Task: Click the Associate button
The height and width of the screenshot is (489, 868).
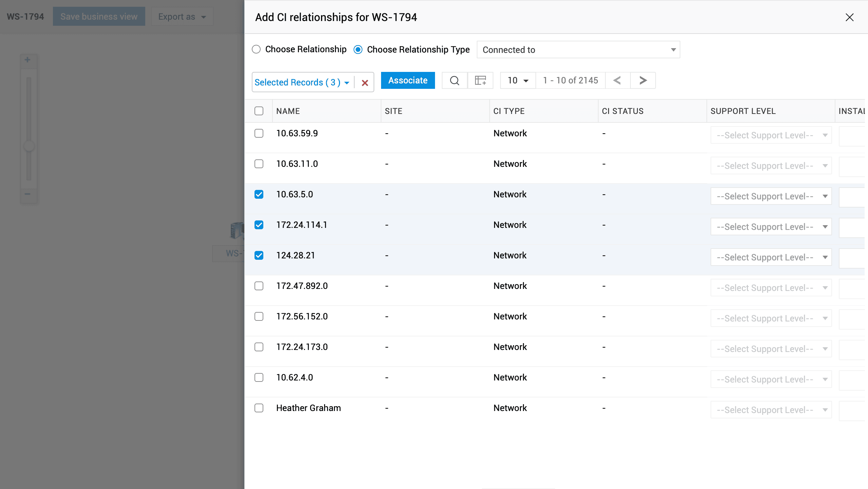Action: pyautogui.click(x=408, y=81)
